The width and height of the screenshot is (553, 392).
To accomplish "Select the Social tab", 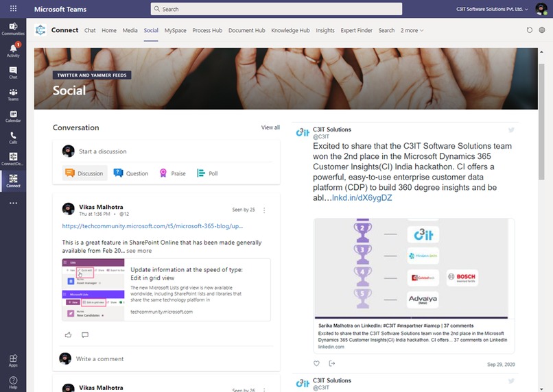I will point(151,30).
